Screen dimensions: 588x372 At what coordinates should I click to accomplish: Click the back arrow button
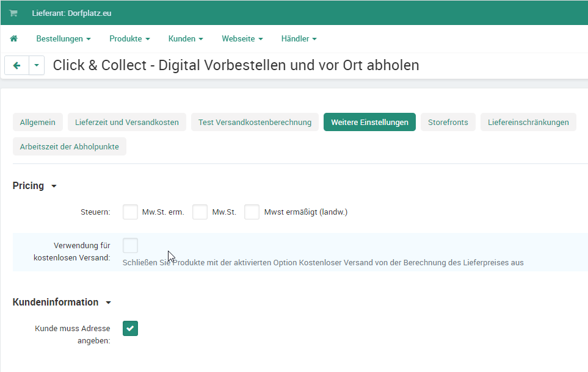pos(17,66)
